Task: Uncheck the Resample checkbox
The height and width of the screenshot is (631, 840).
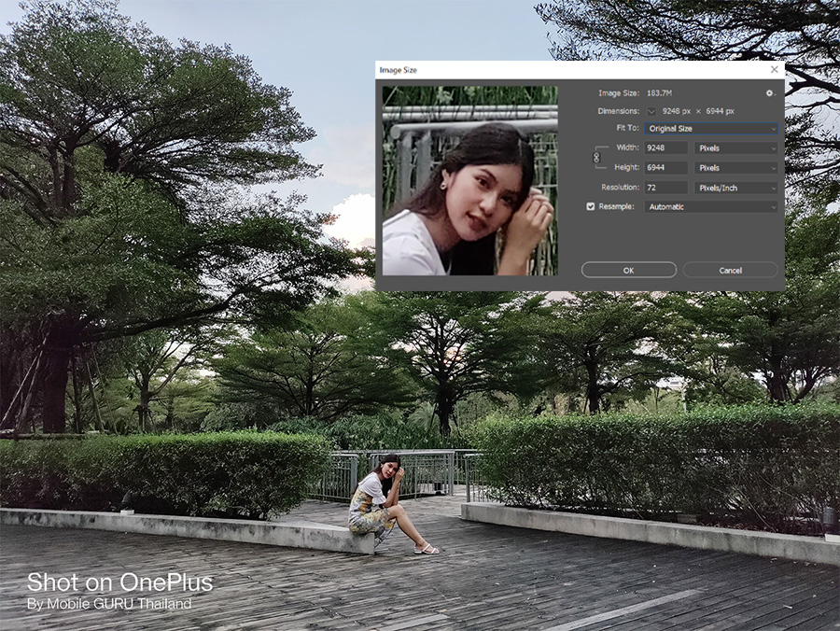Action: (591, 206)
